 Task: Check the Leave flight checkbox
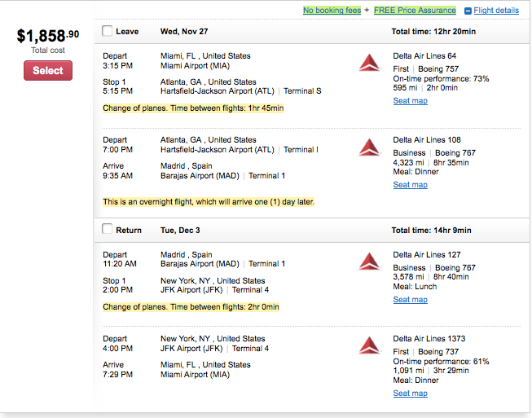tap(107, 31)
